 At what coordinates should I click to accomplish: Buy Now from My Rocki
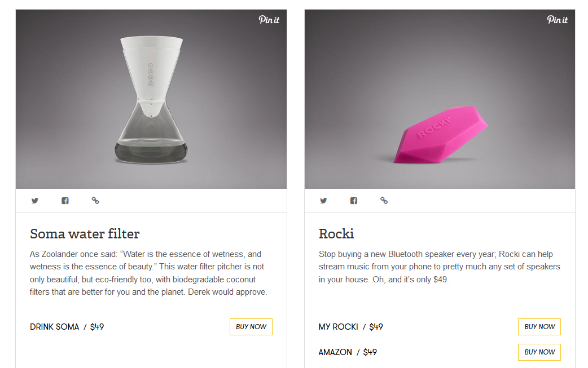tap(539, 327)
